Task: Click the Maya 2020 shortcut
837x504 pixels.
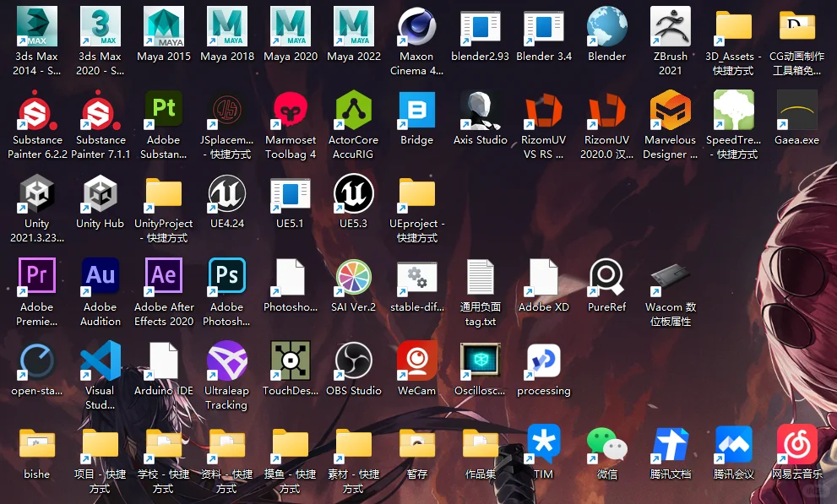Action: click(x=291, y=26)
